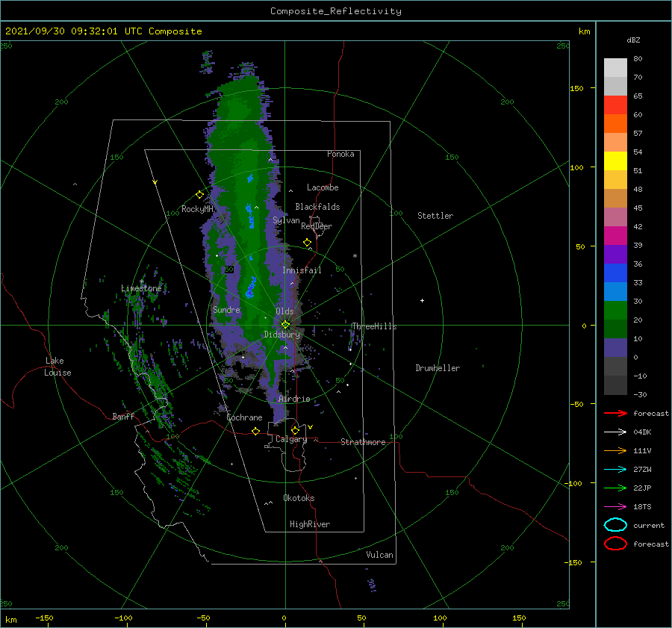Click the HighRiver city label
The image size is (672, 628).
coord(310,524)
